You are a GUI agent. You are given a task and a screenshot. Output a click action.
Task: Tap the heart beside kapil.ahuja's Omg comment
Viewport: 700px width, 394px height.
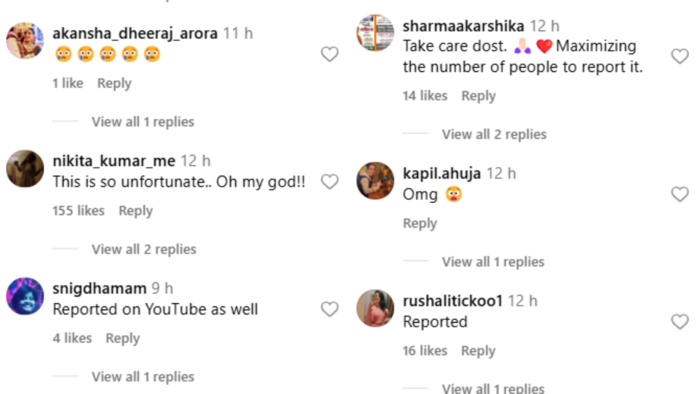pyautogui.click(x=679, y=194)
